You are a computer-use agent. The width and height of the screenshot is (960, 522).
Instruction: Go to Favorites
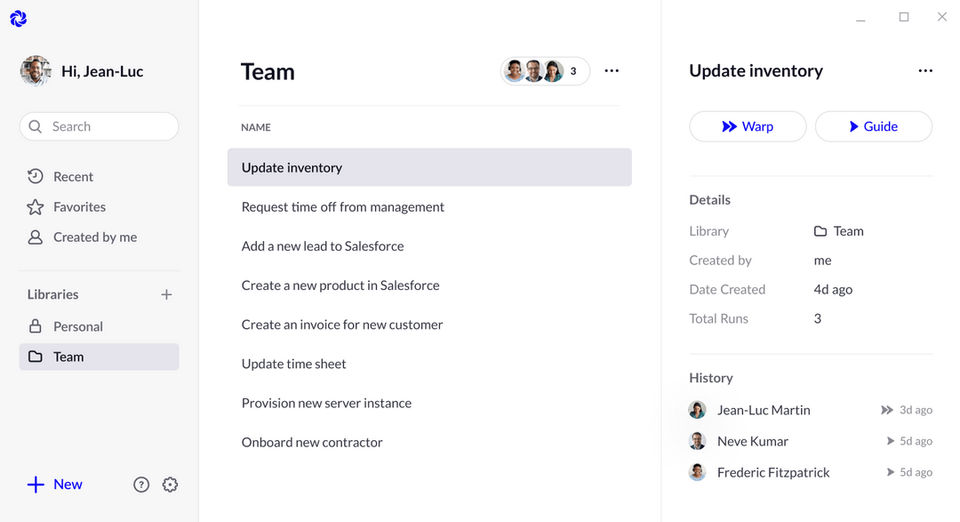(79, 207)
